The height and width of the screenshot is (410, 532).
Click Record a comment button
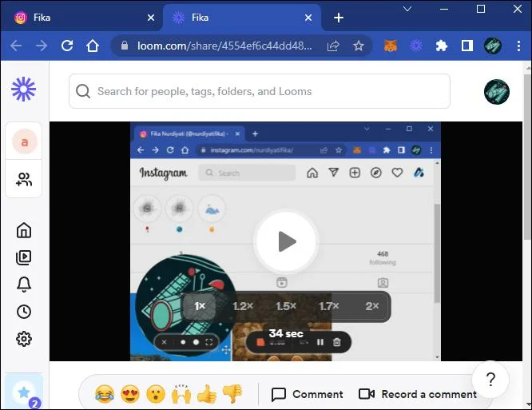[x=418, y=394]
